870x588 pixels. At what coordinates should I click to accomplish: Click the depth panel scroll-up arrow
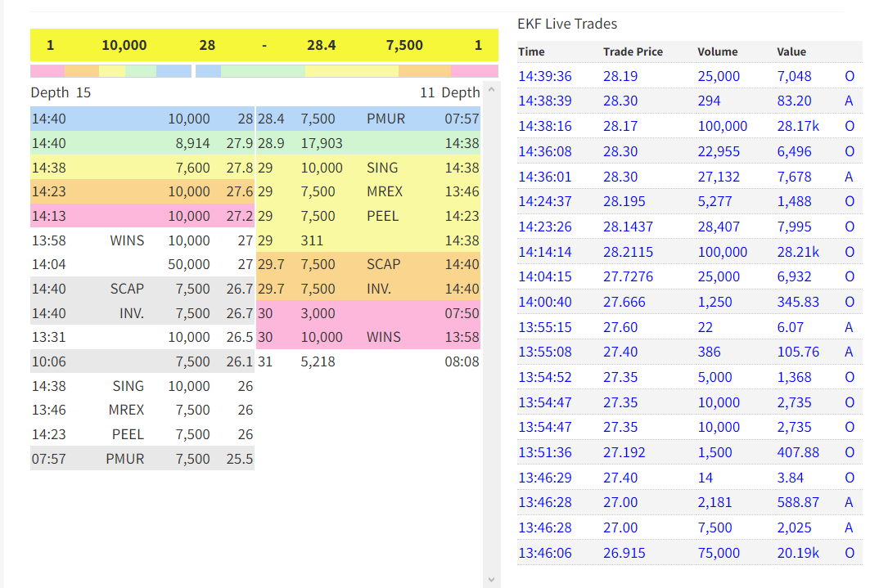coord(491,89)
